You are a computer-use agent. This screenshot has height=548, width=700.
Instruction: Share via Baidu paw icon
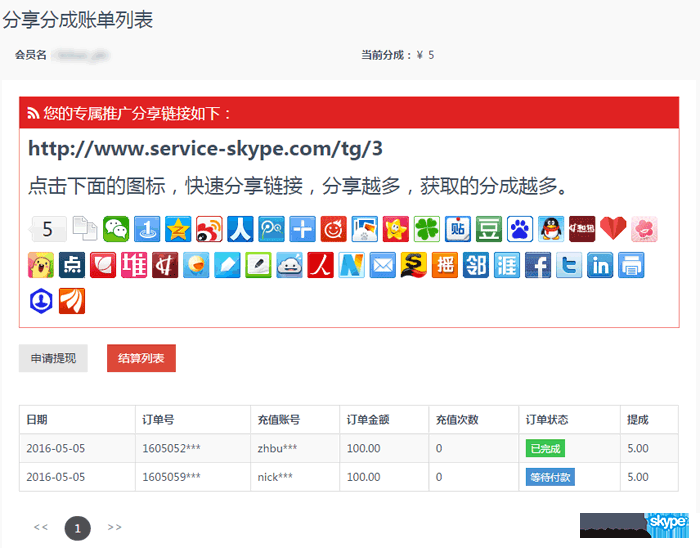click(x=519, y=229)
